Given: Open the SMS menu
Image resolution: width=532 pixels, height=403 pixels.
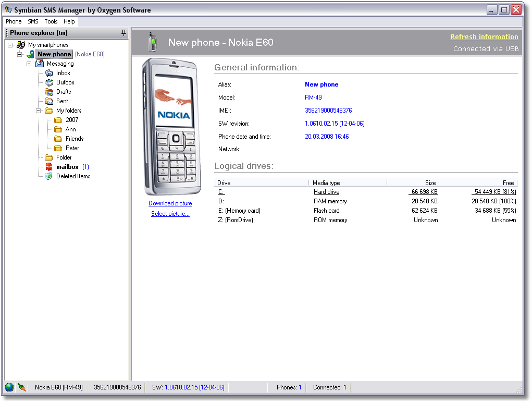Looking at the screenshot, I should click(x=33, y=21).
